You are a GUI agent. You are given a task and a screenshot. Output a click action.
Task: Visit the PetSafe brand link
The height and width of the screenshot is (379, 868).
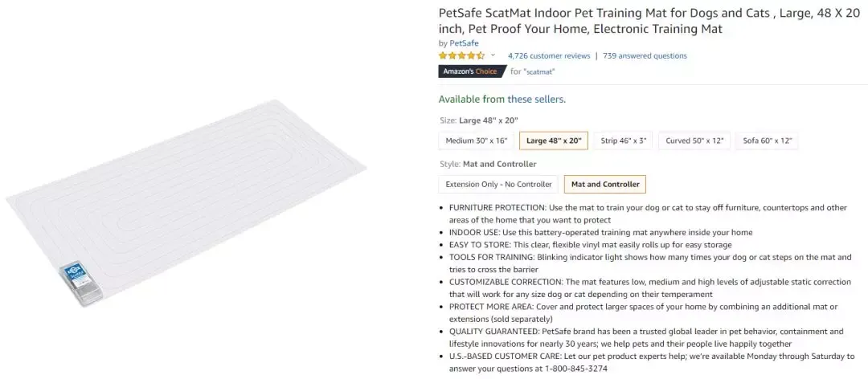[x=464, y=43]
